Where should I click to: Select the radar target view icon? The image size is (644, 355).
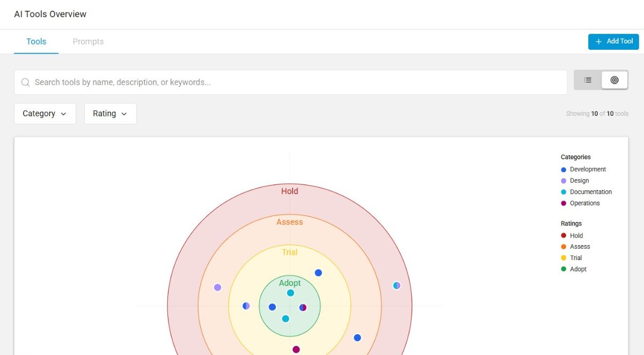614,80
